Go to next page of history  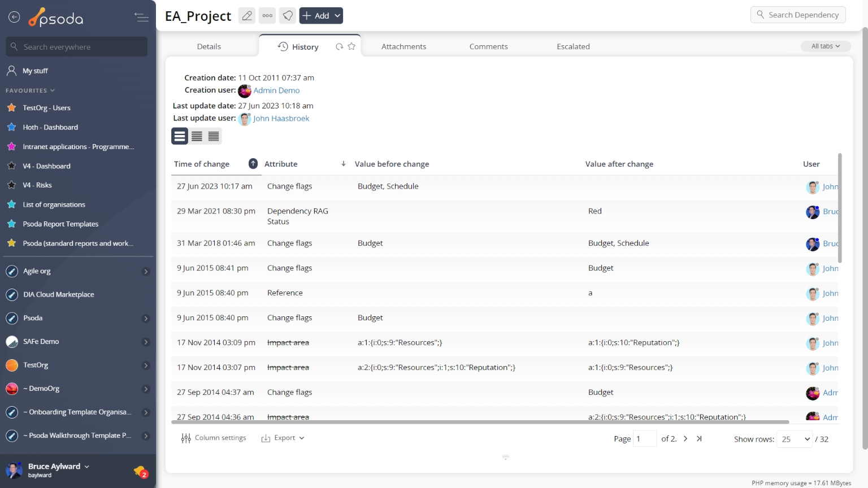click(x=685, y=439)
